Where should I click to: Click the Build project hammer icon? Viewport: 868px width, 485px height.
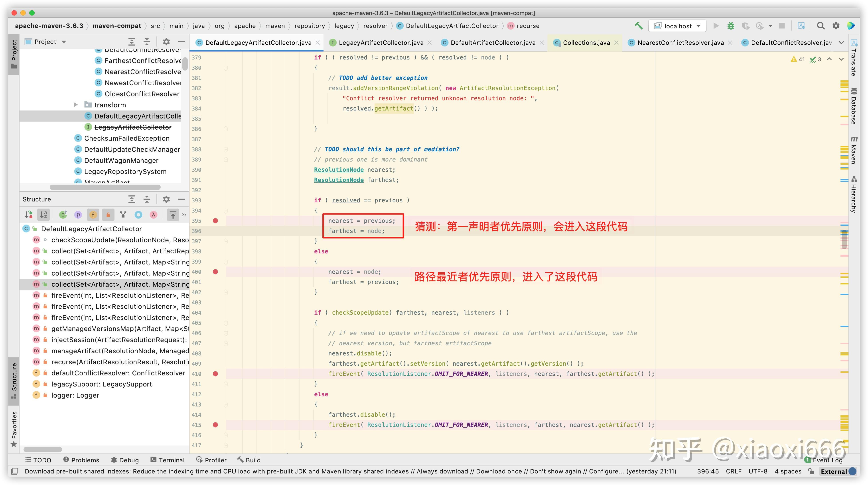tap(639, 26)
